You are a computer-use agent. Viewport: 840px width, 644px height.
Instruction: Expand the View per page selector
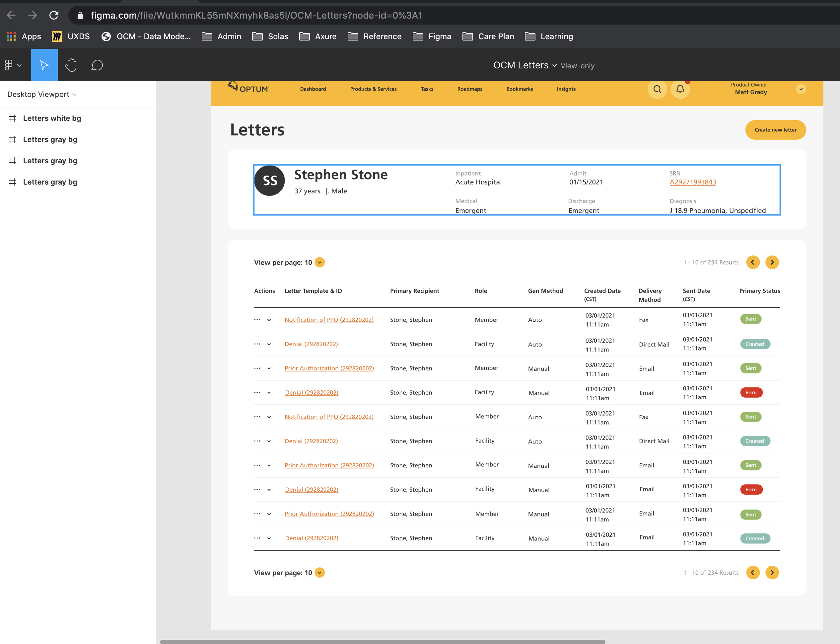click(319, 262)
